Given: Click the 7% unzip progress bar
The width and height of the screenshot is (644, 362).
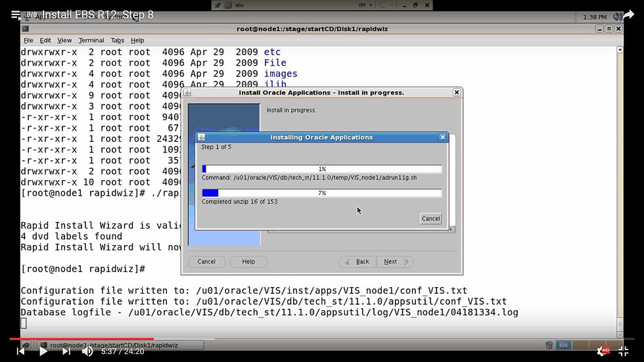Looking at the screenshot, I should pos(322,193).
